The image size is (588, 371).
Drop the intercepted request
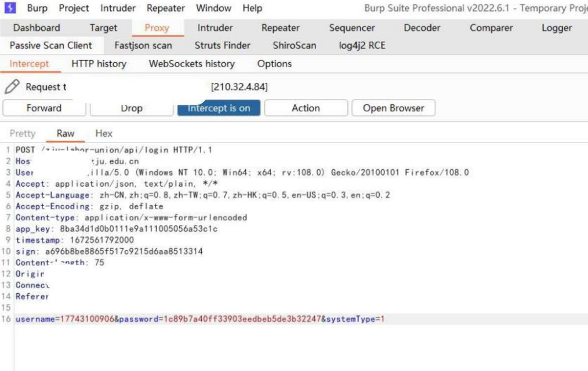click(132, 108)
